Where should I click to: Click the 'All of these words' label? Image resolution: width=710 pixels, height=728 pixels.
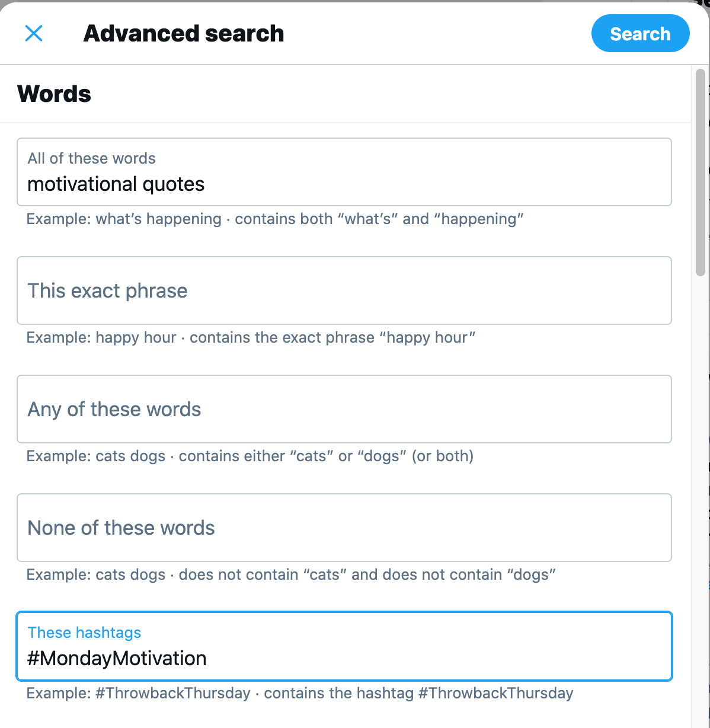pyautogui.click(x=91, y=158)
